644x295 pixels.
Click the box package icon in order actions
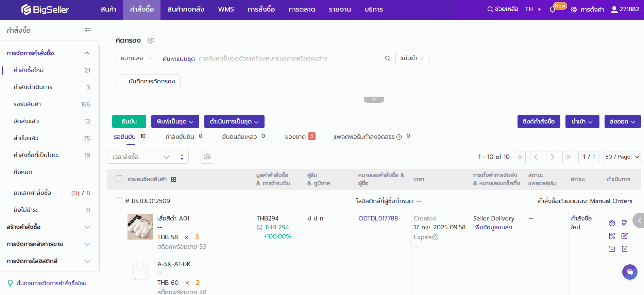pos(612,223)
